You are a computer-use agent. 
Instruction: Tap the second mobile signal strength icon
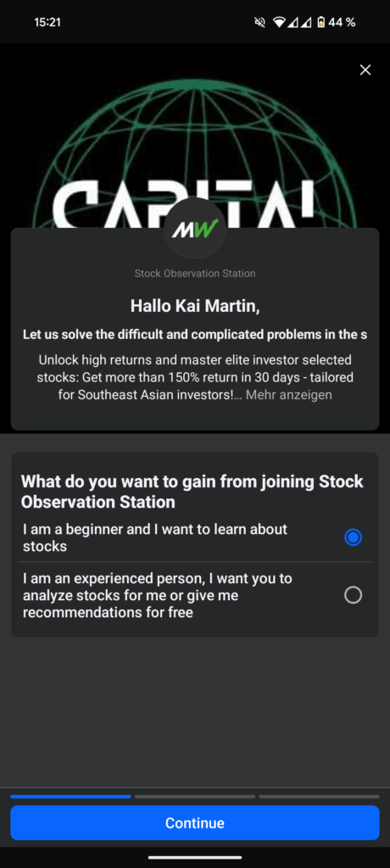tap(306, 23)
